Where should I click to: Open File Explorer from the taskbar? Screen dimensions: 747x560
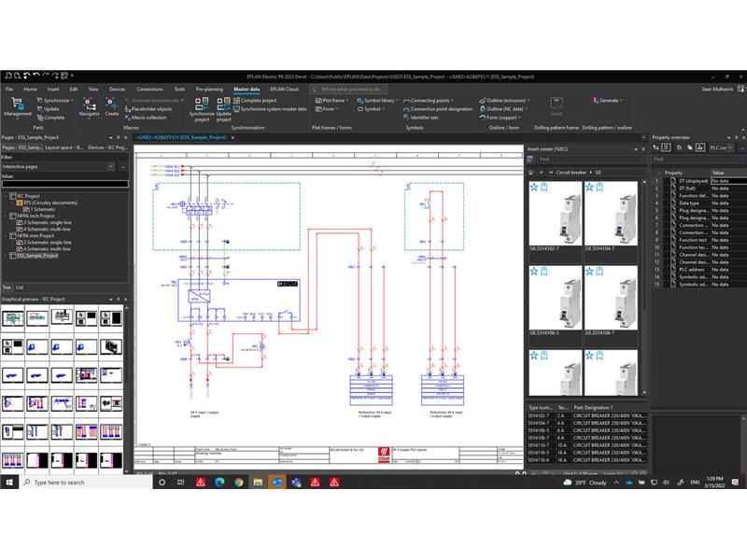click(x=258, y=483)
